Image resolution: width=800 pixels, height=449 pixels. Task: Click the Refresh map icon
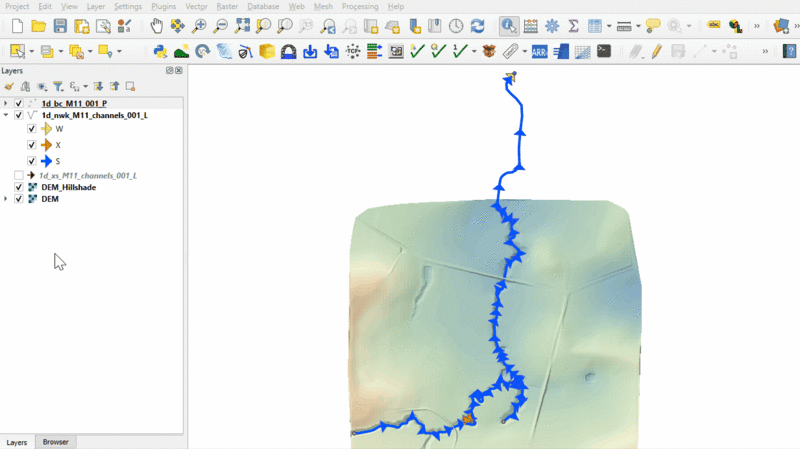point(477,26)
